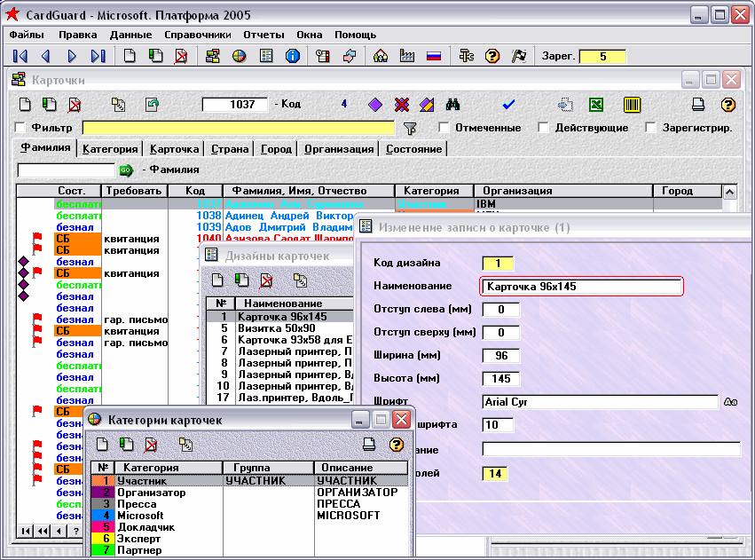Click the Категория column header
The image size is (755, 560).
click(434, 191)
